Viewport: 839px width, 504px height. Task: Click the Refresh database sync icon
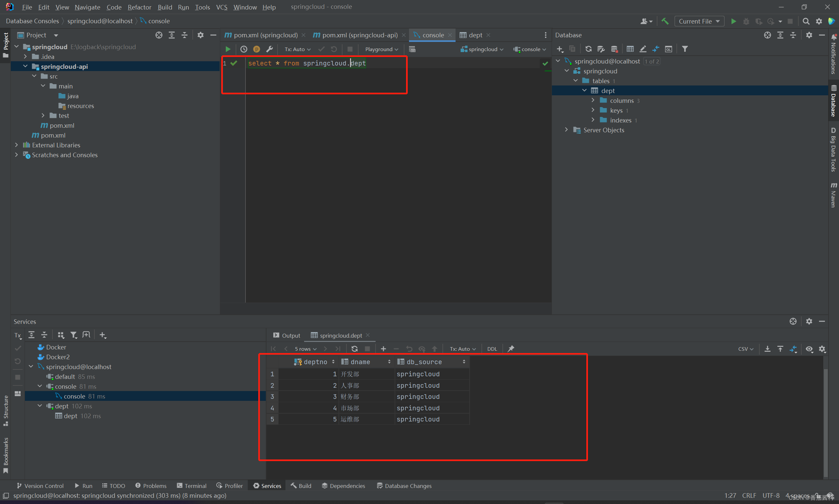pyautogui.click(x=587, y=50)
